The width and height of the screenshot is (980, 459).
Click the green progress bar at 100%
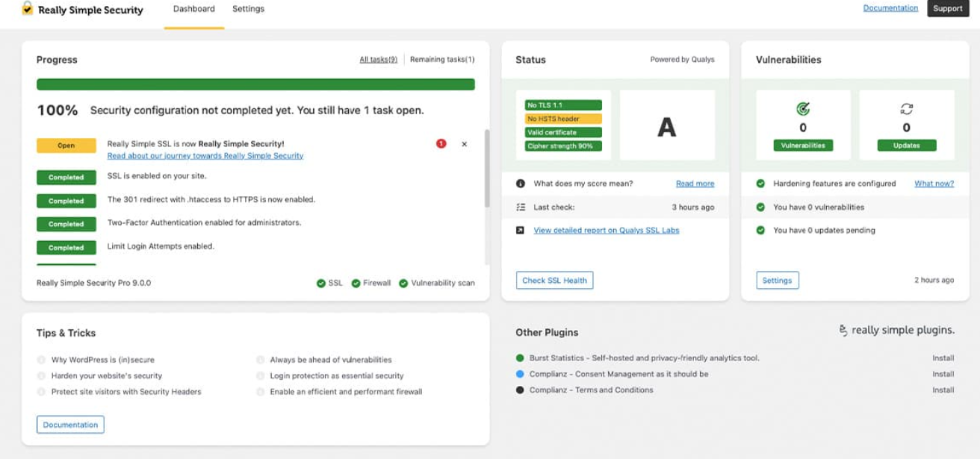255,84
